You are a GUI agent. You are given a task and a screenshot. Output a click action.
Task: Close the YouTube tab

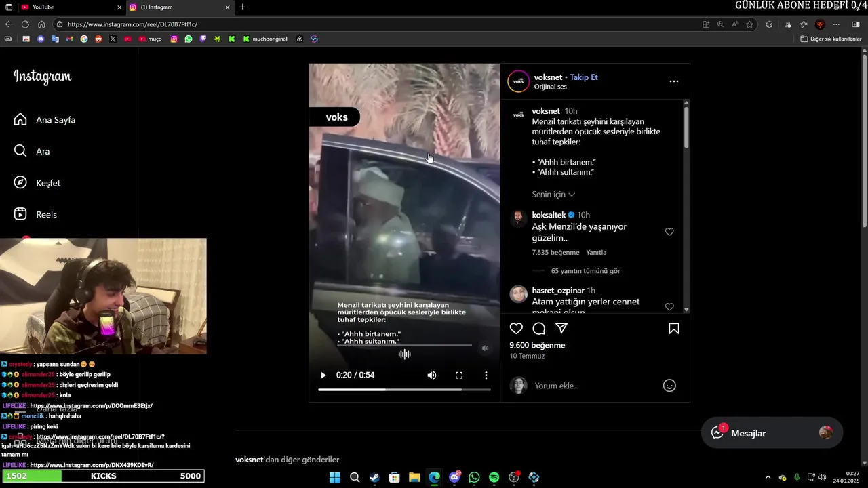click(119, 7)
